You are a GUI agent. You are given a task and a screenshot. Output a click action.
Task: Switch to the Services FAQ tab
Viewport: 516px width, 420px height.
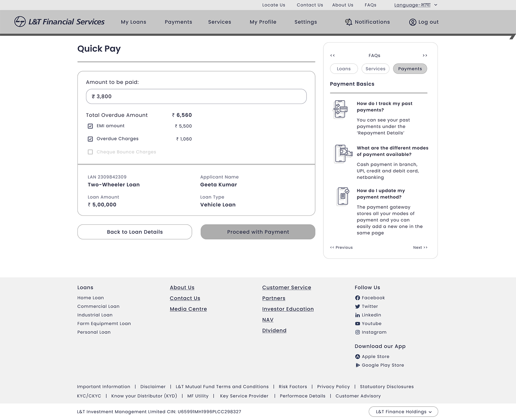(375, 69)
